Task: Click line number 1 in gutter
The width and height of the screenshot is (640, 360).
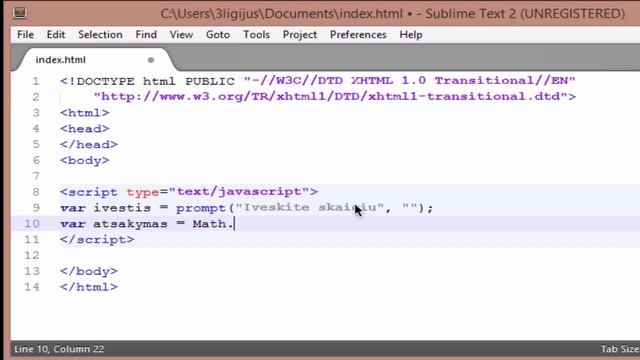Action: [36, 81]
